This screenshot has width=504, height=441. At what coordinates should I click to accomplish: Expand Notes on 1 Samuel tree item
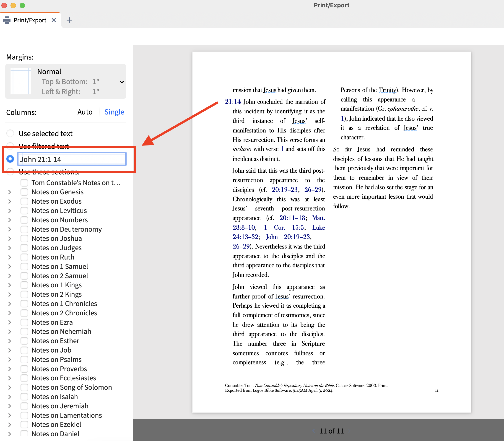(x=10, y=267)
